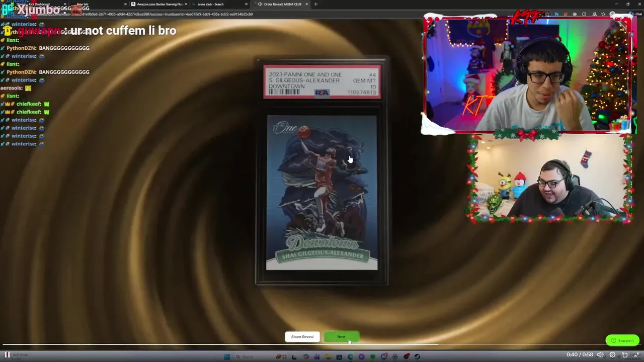
Task: Click the Shai Gilgeous-Alexander Downtown card image
Action: tap(321, 193)
